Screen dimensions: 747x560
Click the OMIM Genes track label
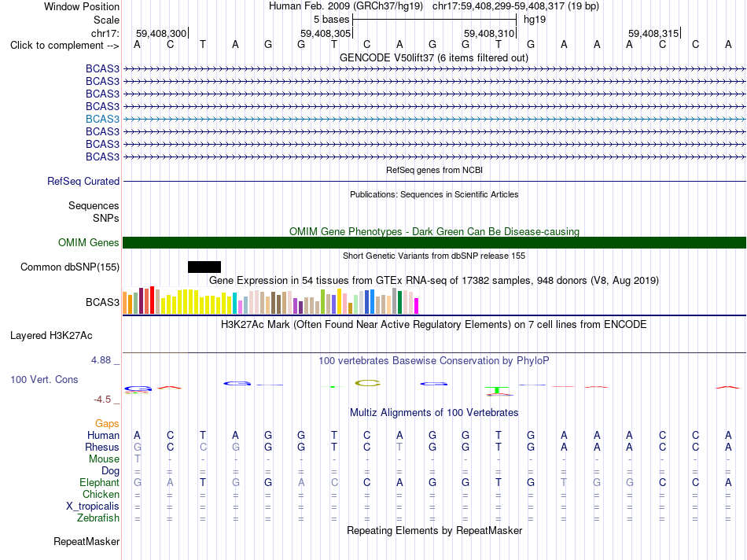click(88, 242)
